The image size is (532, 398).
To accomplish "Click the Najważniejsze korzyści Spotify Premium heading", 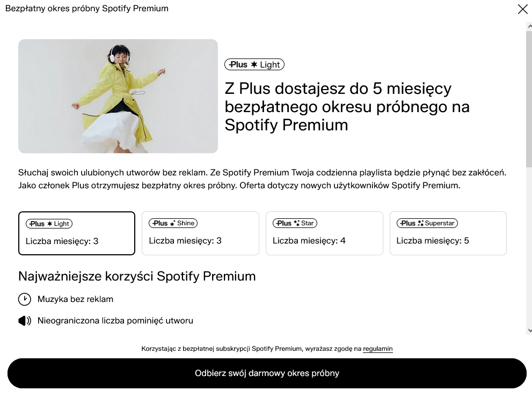I will [137, 276].
